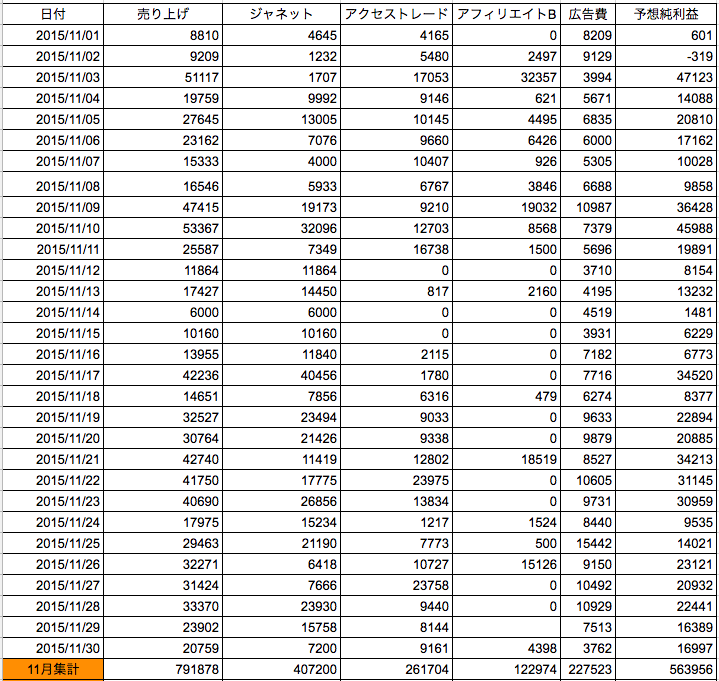
Task: Click アフィリエイトB value 4398
Action: 506,649
